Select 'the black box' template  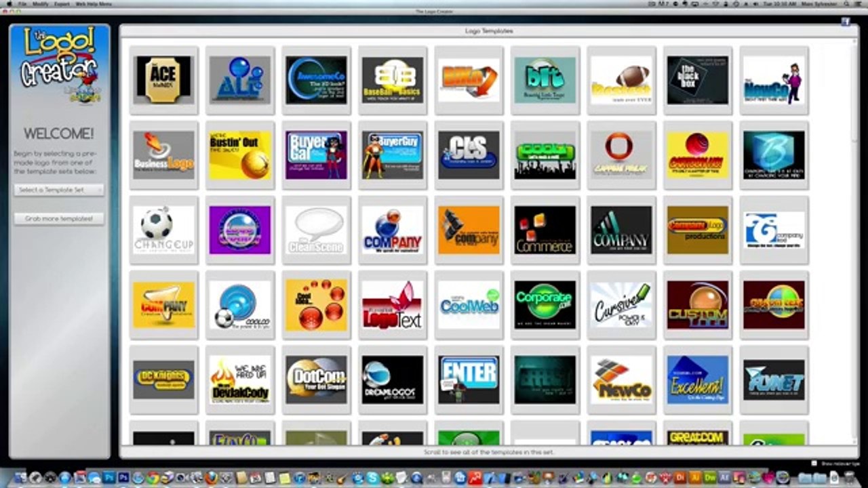coord(697,80)
